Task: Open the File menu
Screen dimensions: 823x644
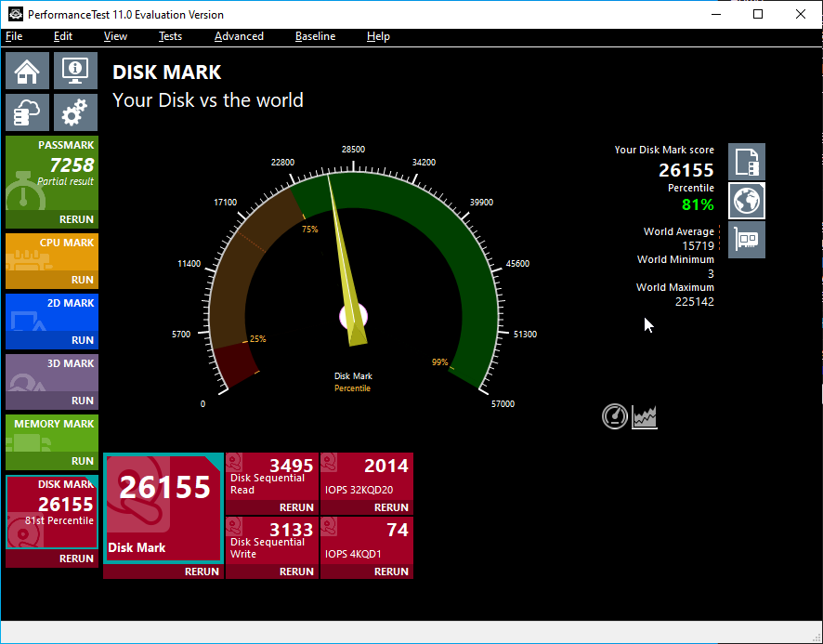Action: (14, 36)
